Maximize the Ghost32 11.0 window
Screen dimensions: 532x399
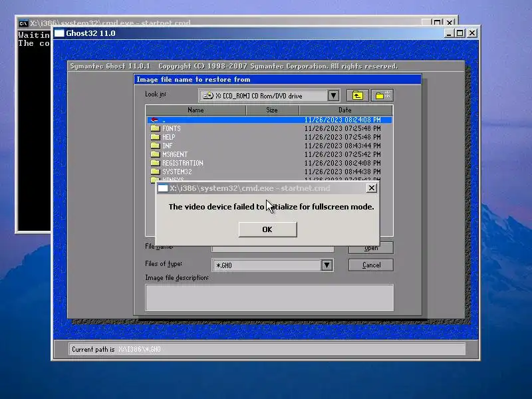[x=460, y=33]
